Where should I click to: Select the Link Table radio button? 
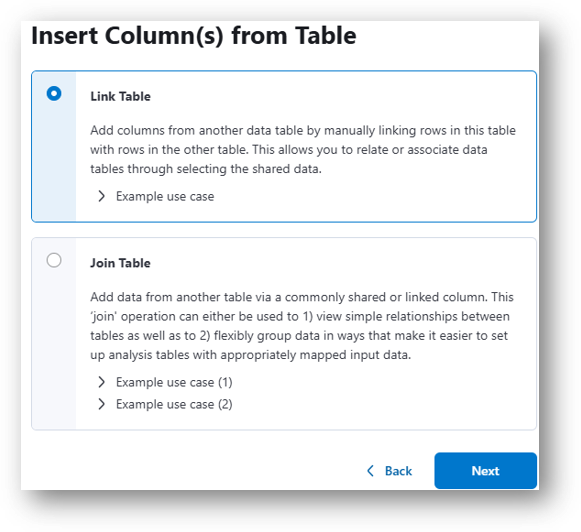tap(54, 93)
